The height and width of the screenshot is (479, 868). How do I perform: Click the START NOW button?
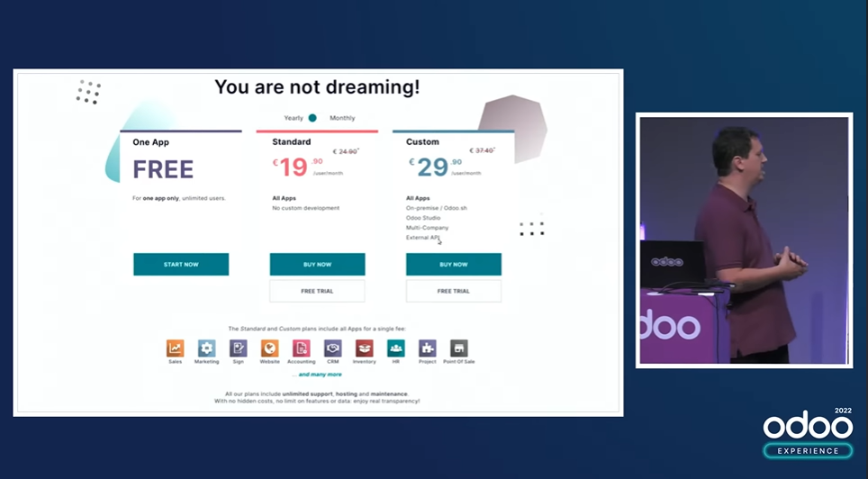click(181, 264)
